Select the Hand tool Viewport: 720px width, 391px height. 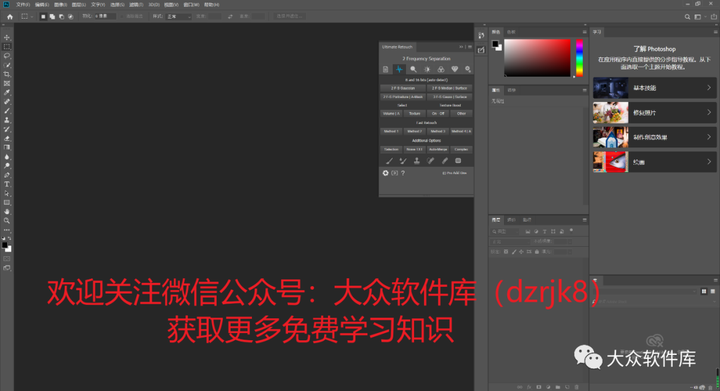(7, 212)
